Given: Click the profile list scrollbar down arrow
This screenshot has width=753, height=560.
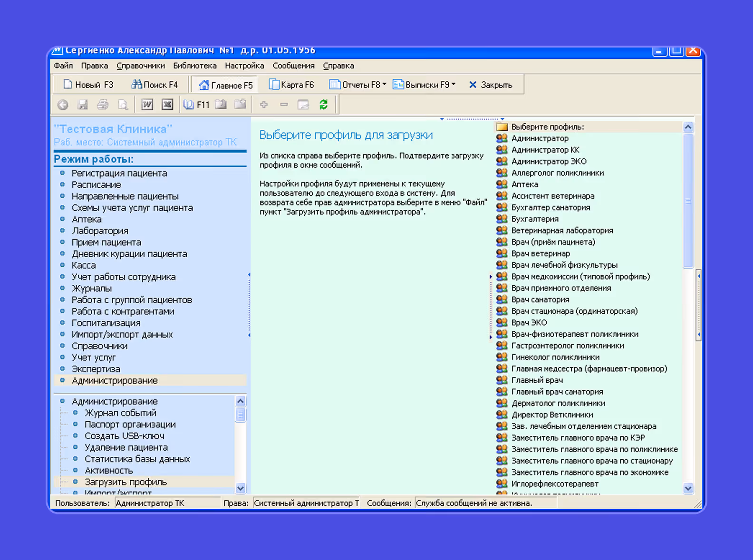Looking at the screenshot, I should [688, 488].
